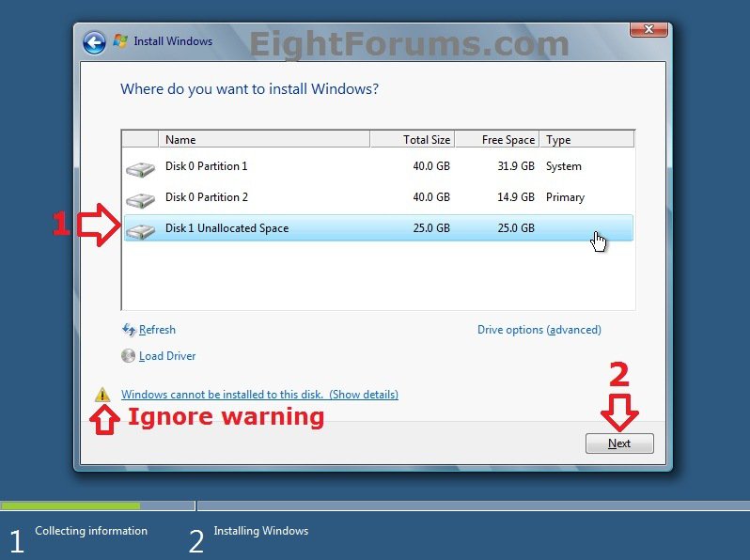Click the green setup progress bar
This screenshot has width=750, height=560.
(x=70, y=506)
